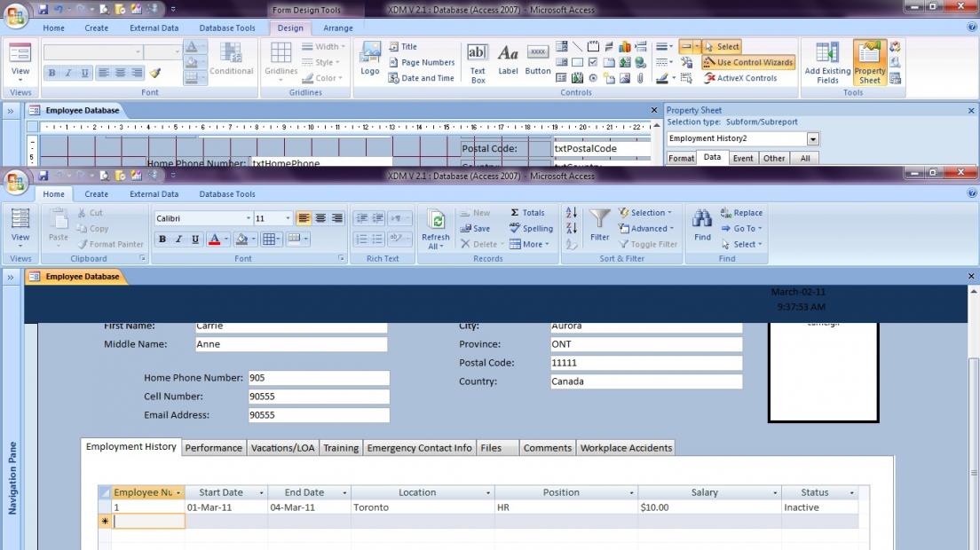Image resolution: width=980 pixels, height=550 pixels.
Task: Sort ascending using the A-Z icon
Action: 572,212
